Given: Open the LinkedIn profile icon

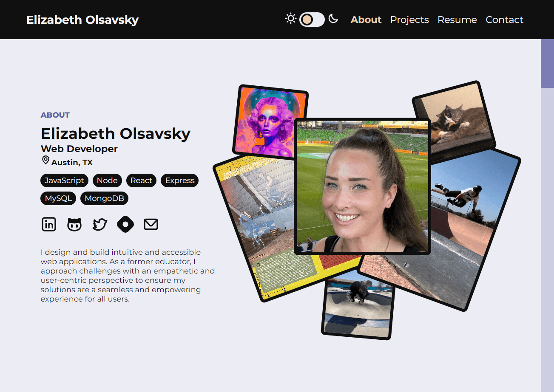Looking at the screenshot, I should pos(49,224).
